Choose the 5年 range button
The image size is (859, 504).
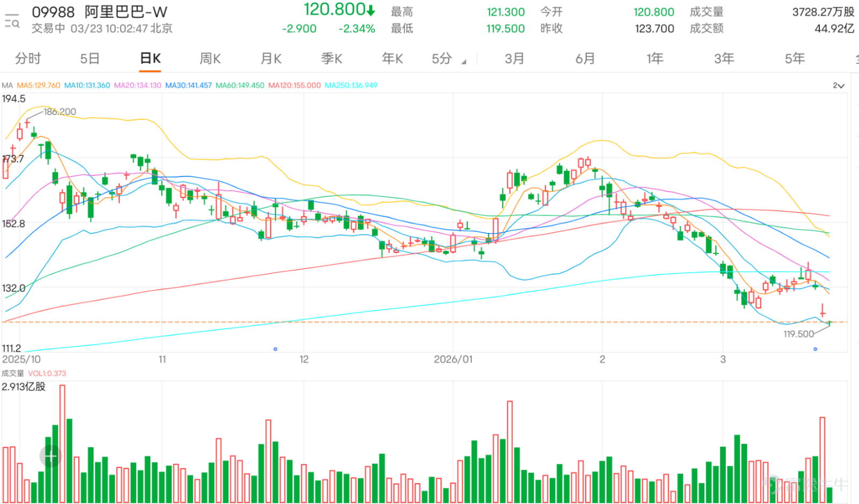click(795, 59)
